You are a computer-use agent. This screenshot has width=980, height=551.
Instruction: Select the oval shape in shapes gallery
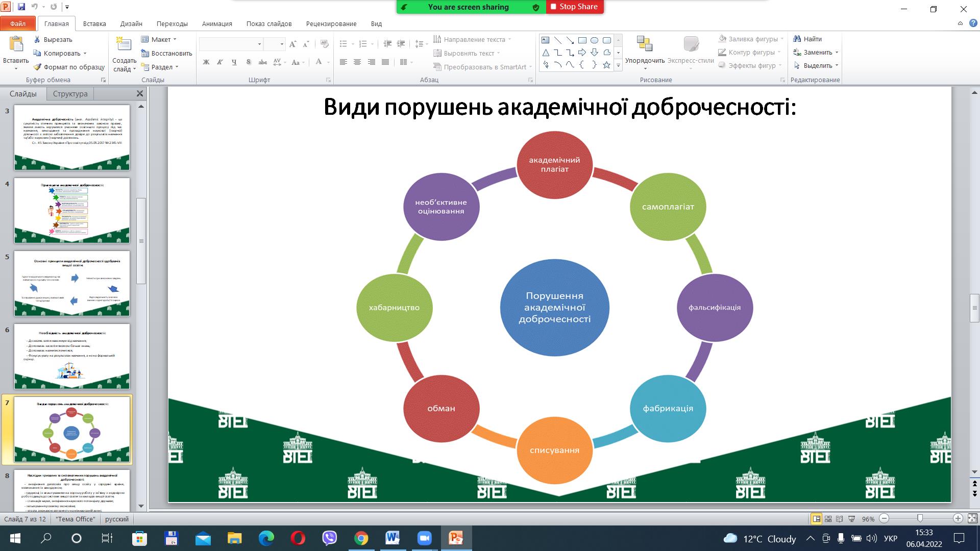click(595, 40)
